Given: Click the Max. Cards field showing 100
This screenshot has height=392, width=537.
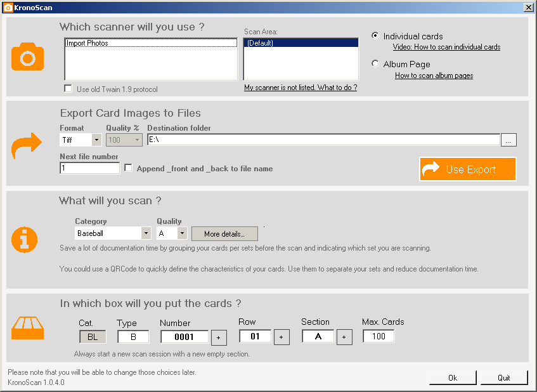Looking at the screenshot, I should (378, 336).
